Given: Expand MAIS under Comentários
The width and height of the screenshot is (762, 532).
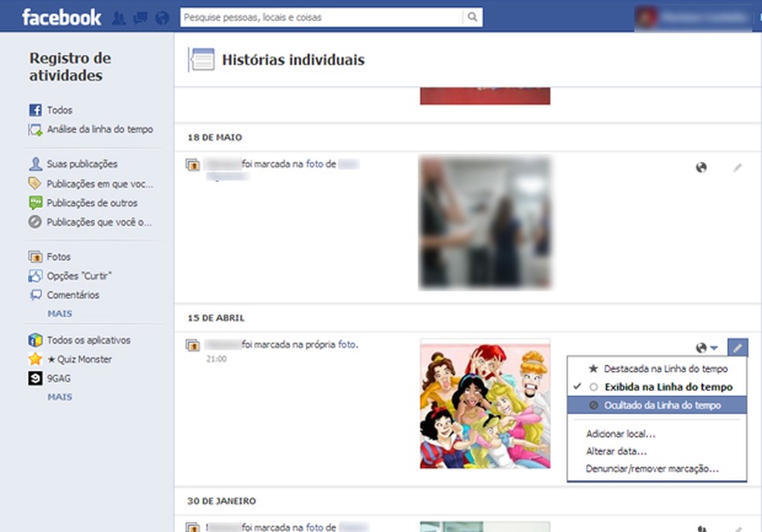Looking at the screenshot, I should pos(60,314).
